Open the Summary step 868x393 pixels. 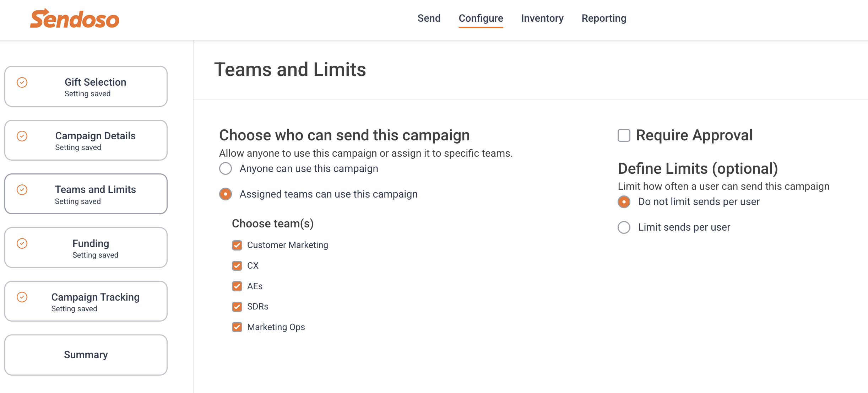coord(86,355)
